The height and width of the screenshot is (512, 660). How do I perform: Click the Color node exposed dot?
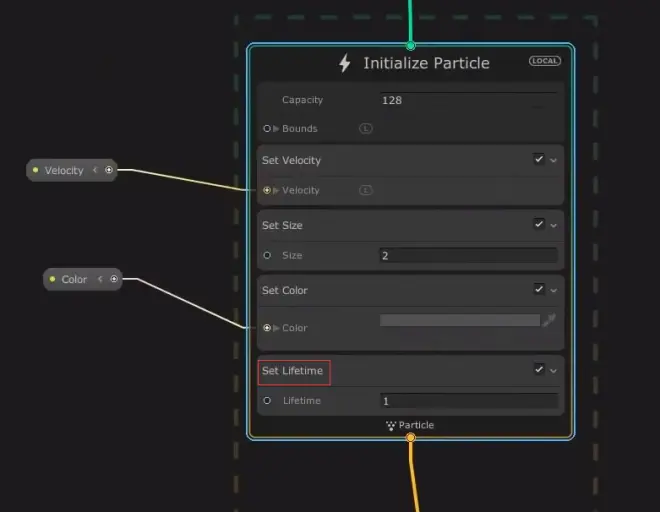[52, 279]
